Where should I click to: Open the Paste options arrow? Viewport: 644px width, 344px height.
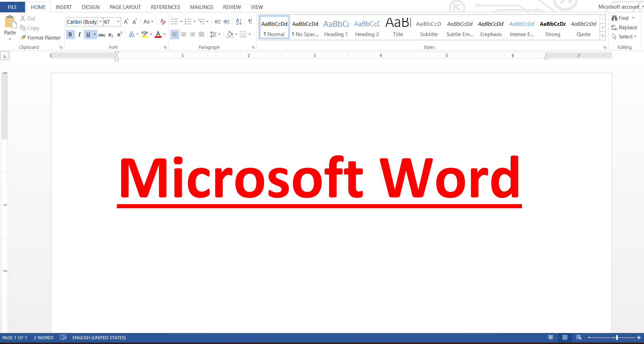pos(10,39)
